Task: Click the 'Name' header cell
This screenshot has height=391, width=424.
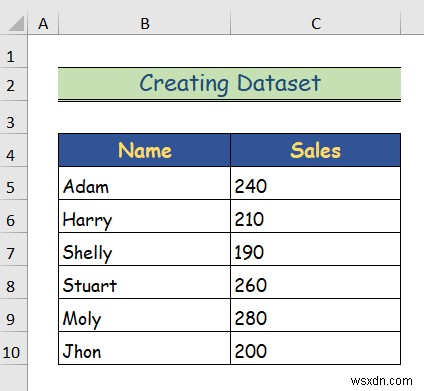Action: 144,150
